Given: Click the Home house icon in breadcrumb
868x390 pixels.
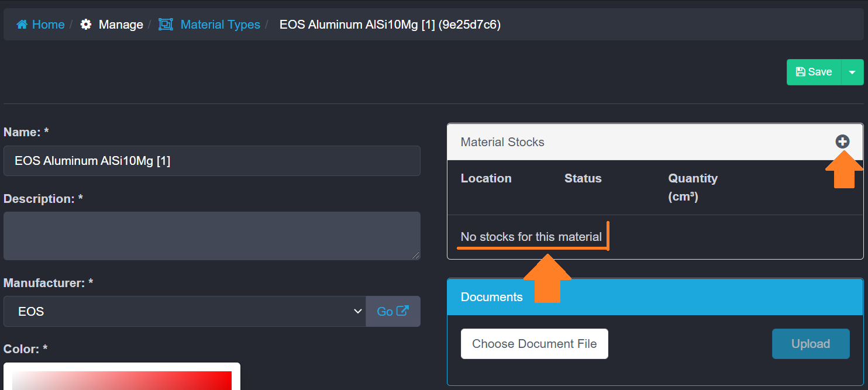Looking at the screenshot, I should click(22, 25).
